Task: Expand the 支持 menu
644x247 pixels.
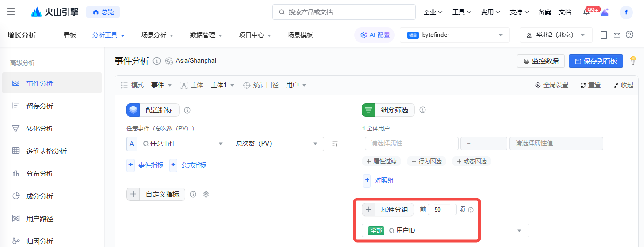Action: tap(519, 12)
